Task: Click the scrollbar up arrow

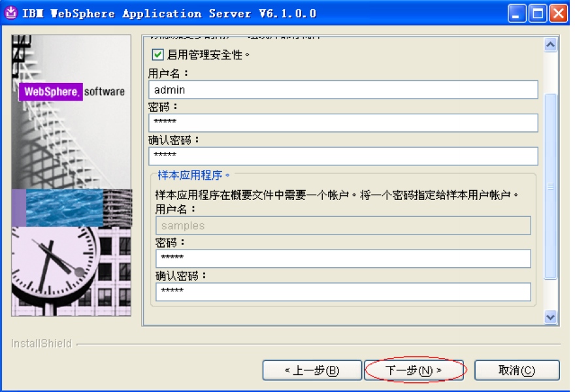Action: point(549,43)
